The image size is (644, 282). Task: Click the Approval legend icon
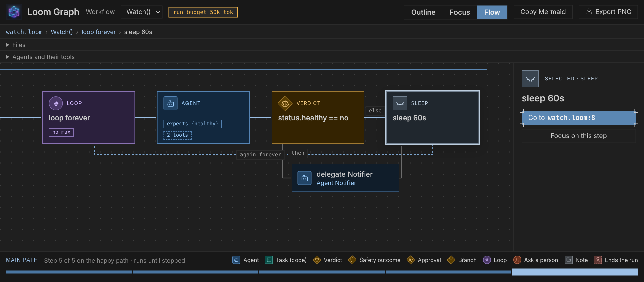[x=411, y=260]
